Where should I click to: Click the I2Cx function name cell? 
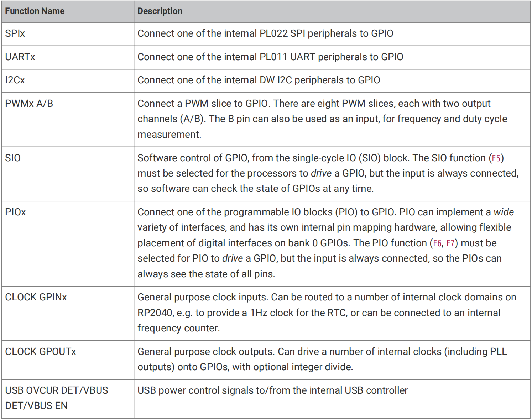coord(68,80)
